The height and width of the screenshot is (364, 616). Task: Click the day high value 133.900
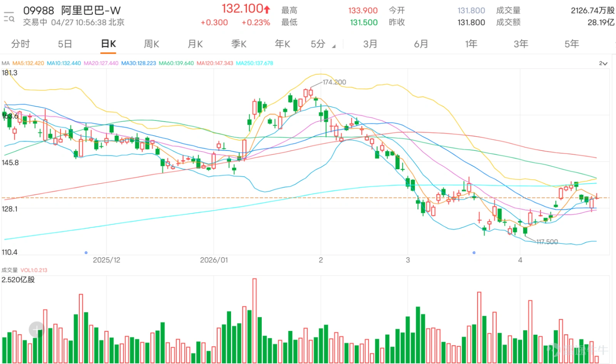(x=363, y=10)
